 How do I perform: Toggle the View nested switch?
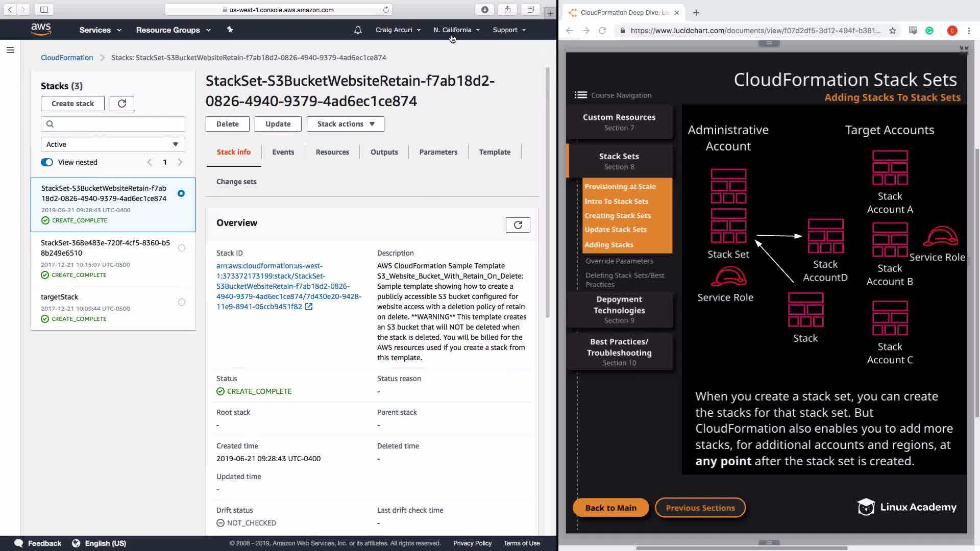click(47, 162)
